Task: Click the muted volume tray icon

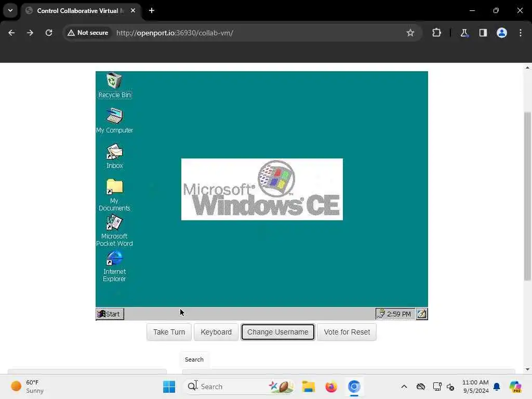Action: point(450,387)
